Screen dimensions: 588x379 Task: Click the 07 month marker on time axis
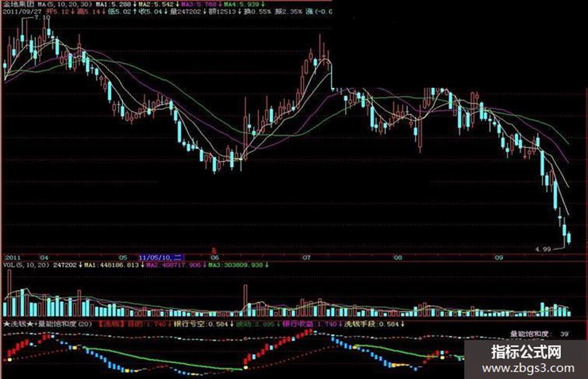[x=307, y=258]
